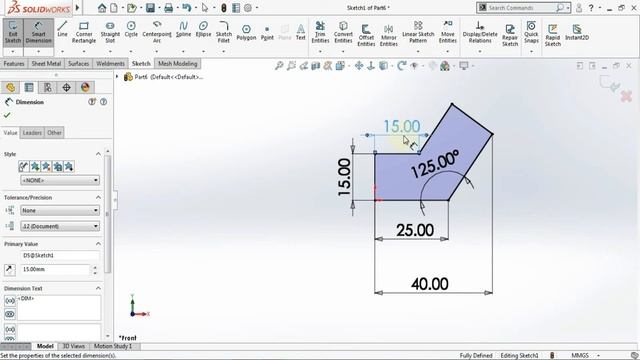Open Dimension panel help icon

click(x=104, y=102)
